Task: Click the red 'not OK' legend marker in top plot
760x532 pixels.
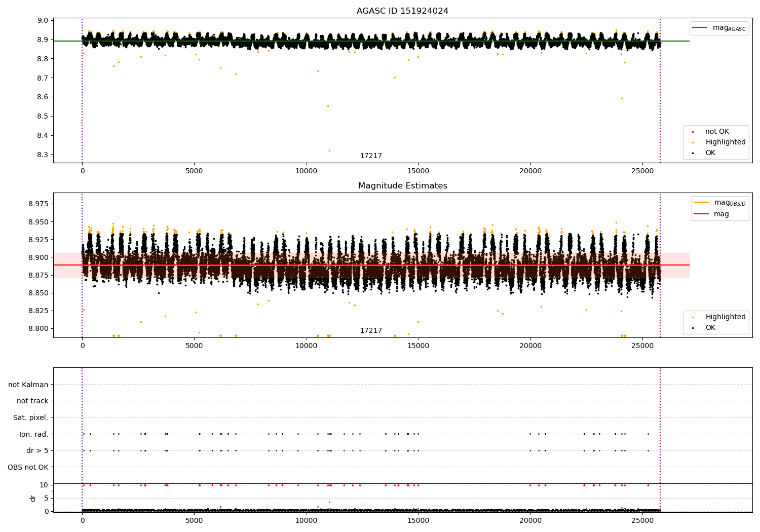Action: [693, 132]
